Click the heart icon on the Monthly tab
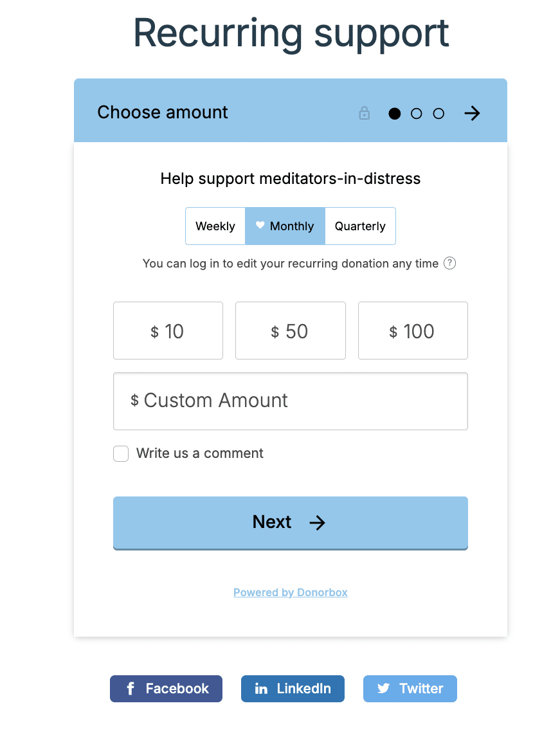 click(x=260, y=226)
